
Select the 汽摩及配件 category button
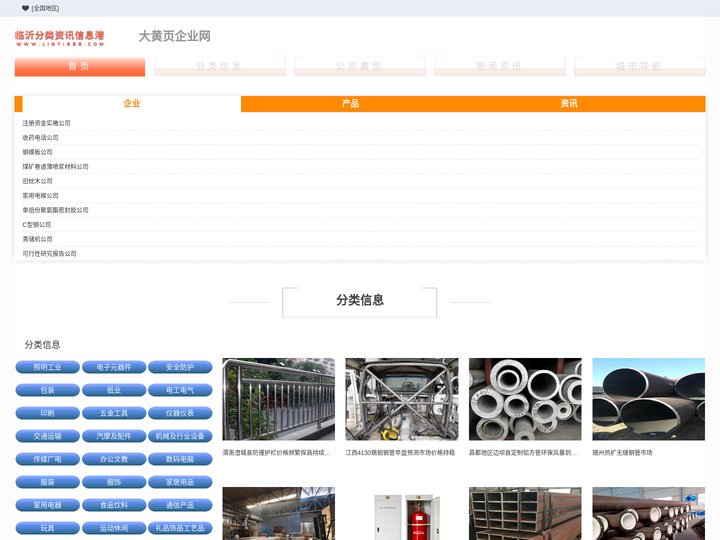[x=114, y=436]
